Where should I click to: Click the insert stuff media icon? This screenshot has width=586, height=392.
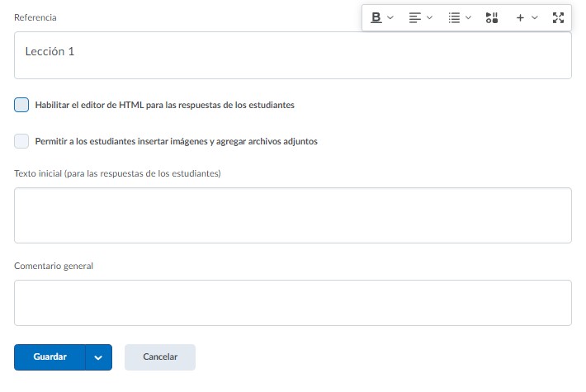(492, 17)
